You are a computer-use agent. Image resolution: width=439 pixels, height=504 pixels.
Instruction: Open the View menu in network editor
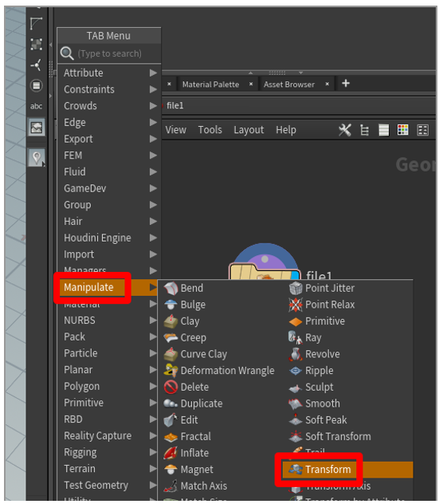pyautogui.click(x=175, y=130)
